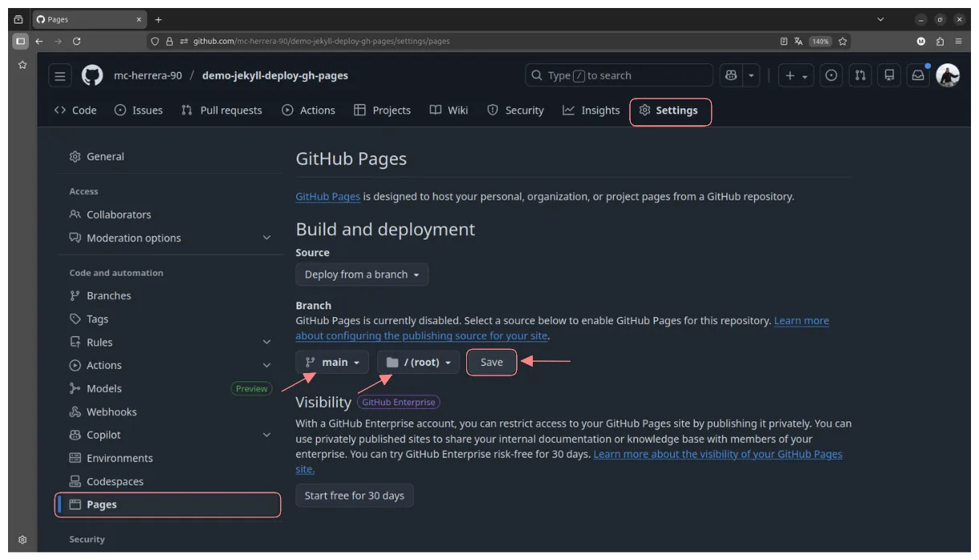This screenshot has height=560, width=979.
Task: Open the notifications inbox icon
Action: (x=917, y=75)
